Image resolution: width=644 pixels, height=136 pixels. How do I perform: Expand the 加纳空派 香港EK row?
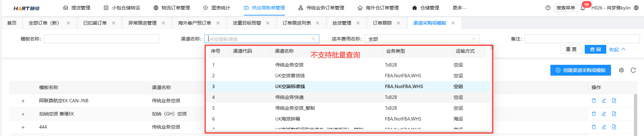pos(23,114)
